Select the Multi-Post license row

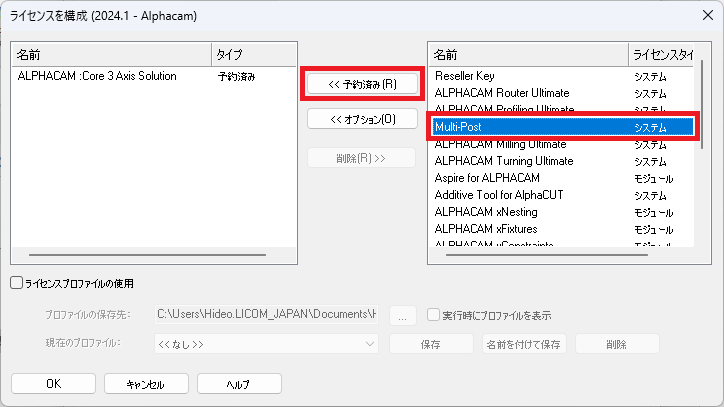pos(562,127)
